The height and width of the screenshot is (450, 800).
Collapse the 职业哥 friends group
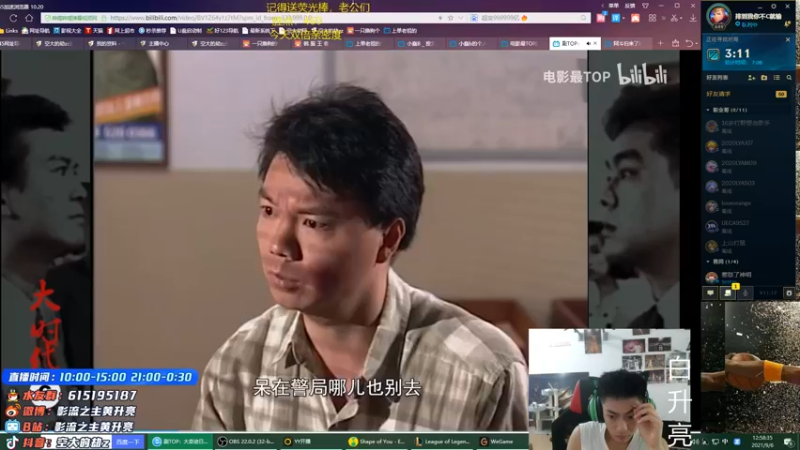(x=708, y=110)
